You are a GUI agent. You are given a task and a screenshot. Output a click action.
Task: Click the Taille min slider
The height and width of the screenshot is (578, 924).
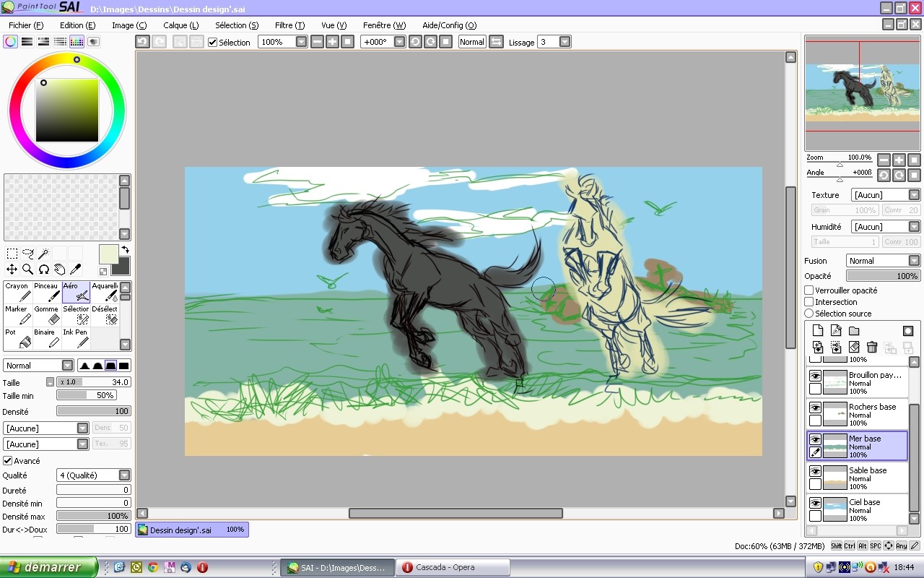coord(86,396)
